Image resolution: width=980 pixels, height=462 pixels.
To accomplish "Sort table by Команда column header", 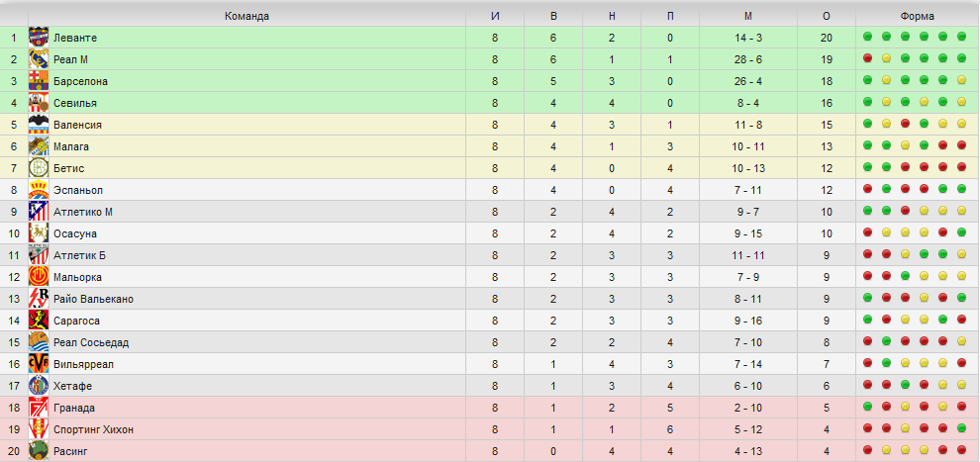I will pos(246,16).
